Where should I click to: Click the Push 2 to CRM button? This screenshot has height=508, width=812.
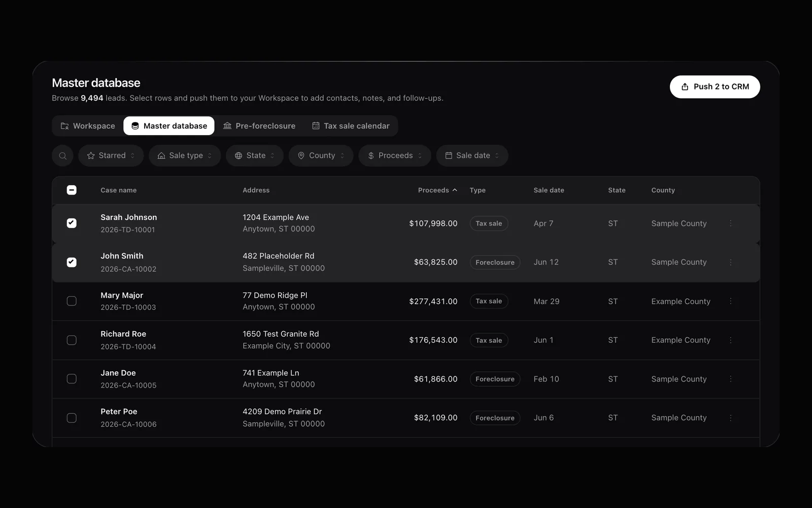[x=715, y=87]
